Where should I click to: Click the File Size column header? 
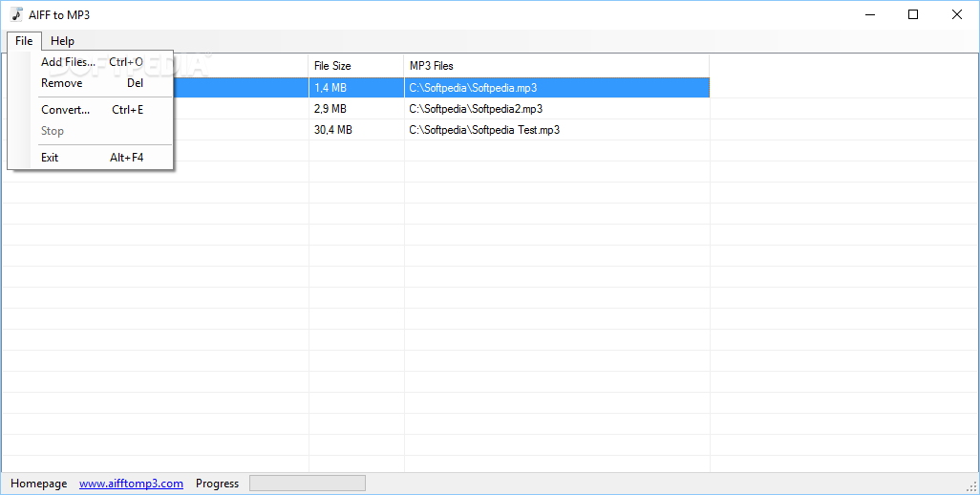356,66
